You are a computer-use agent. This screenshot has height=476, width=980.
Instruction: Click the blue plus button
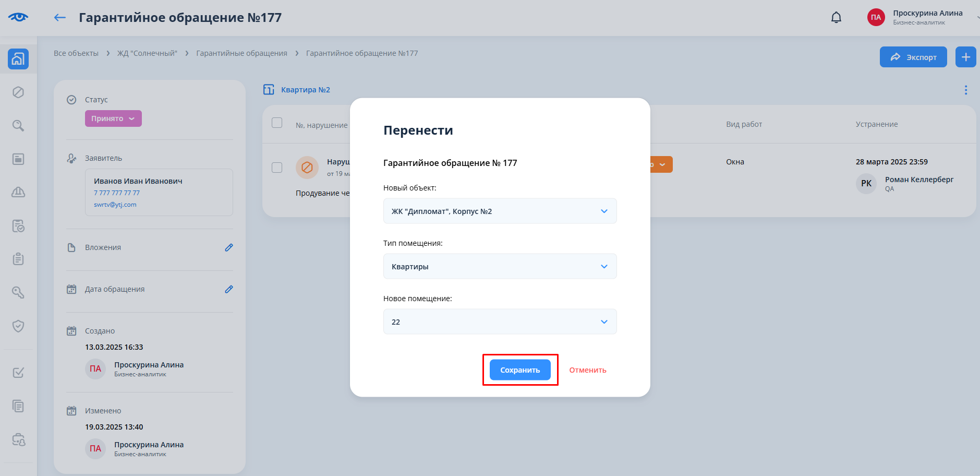pyautogui.click(x=965, y=57)
